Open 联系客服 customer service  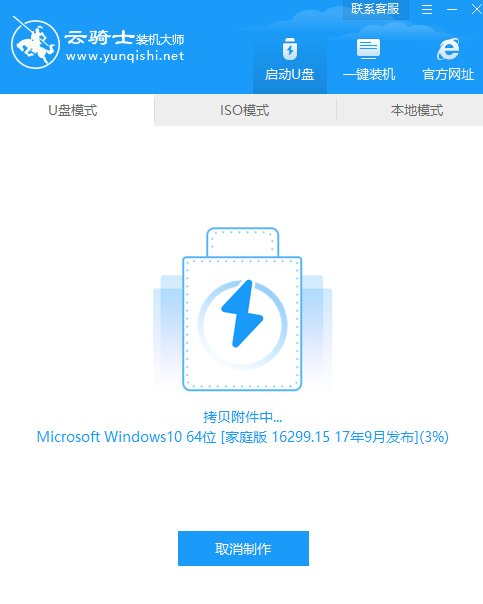point(375,9)
